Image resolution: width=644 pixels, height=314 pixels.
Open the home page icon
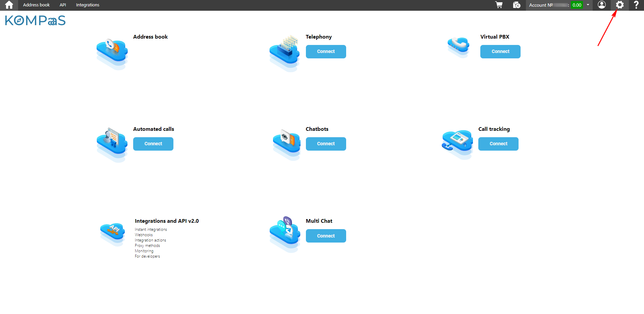9,5
